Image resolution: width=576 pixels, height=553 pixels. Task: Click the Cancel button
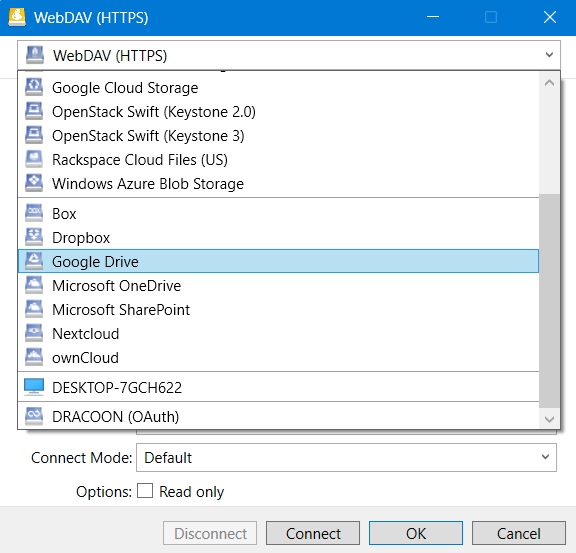pyautogui.click(x=519, y=533)
